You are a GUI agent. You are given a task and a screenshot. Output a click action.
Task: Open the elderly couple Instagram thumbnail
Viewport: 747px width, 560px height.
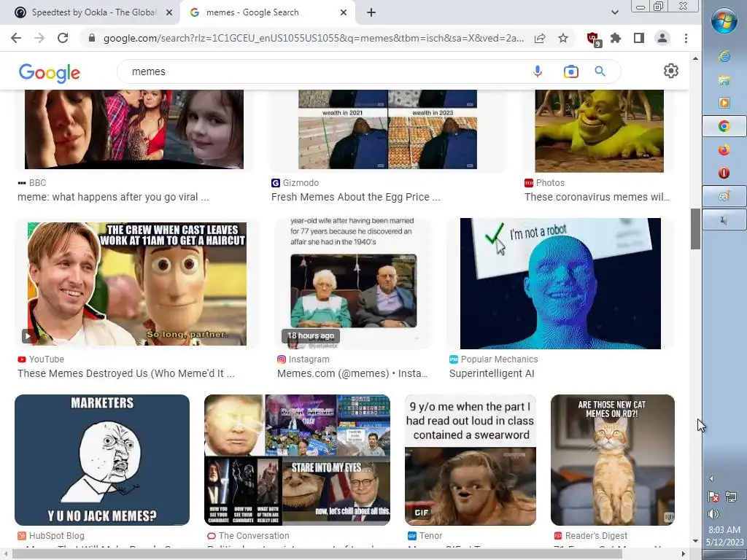353,284
